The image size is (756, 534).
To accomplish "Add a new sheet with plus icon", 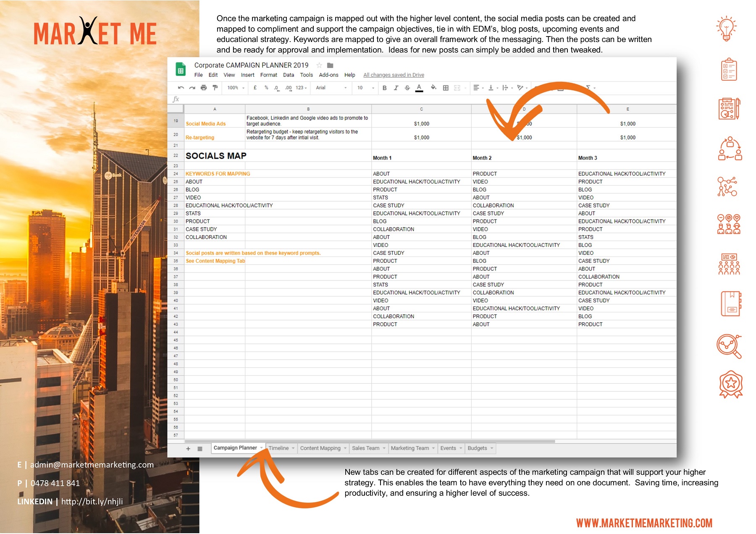I will click(x=188, y=449).
